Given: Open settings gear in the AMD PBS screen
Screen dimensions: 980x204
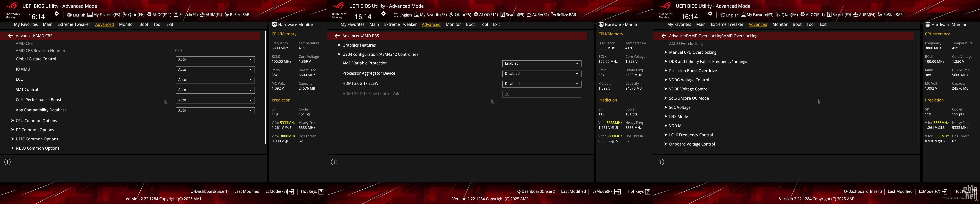Looking at the screenshot, I should coord(383,14).
